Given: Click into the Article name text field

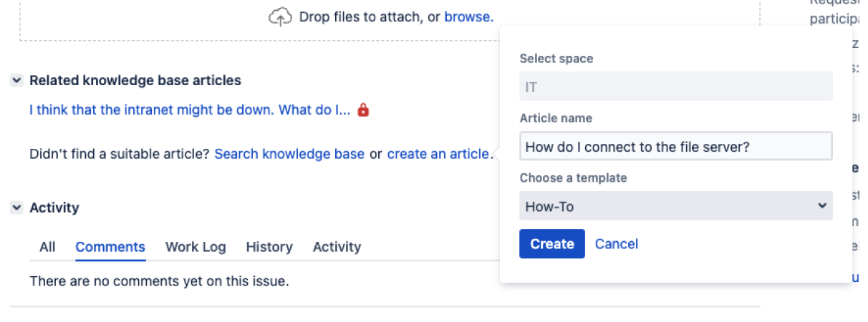Looking at the screenshot, I should pos(675,147).
